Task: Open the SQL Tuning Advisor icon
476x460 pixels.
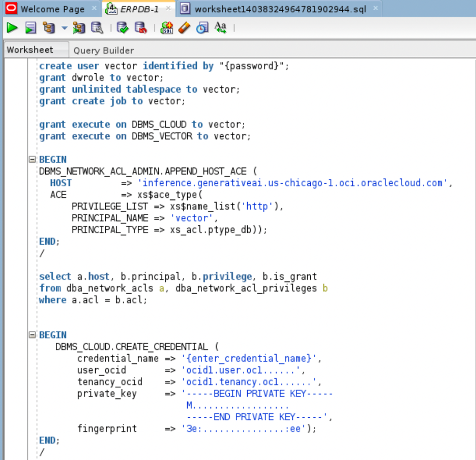Action: (x=97, y=28)
